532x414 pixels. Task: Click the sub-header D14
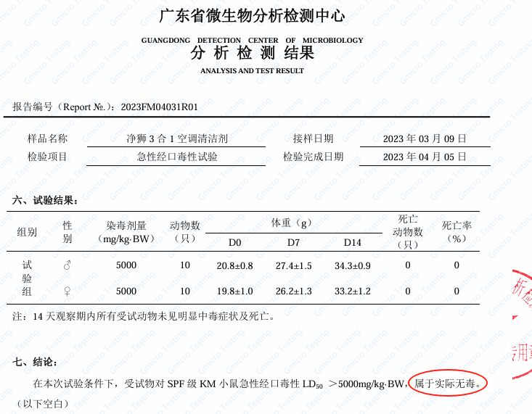pyautogui.click(x=352, y=243)
